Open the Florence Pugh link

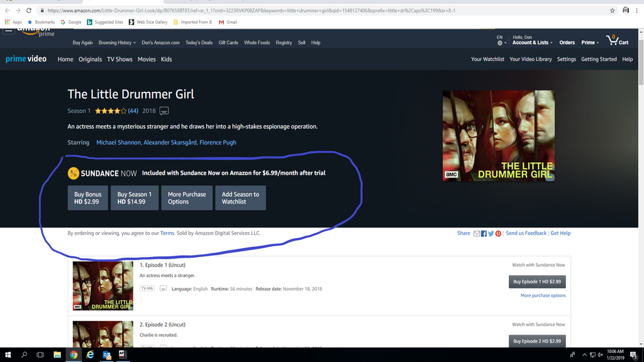(218, 143)
